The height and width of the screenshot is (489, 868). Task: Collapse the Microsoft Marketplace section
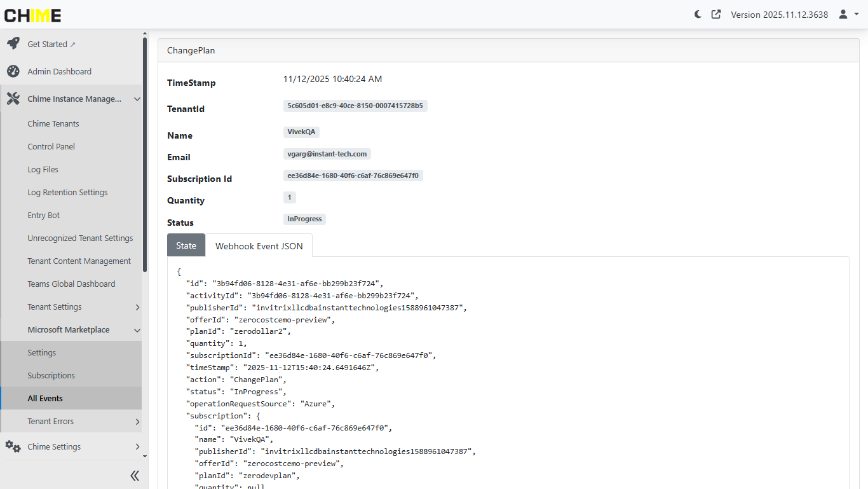click(x=137, y=330)
